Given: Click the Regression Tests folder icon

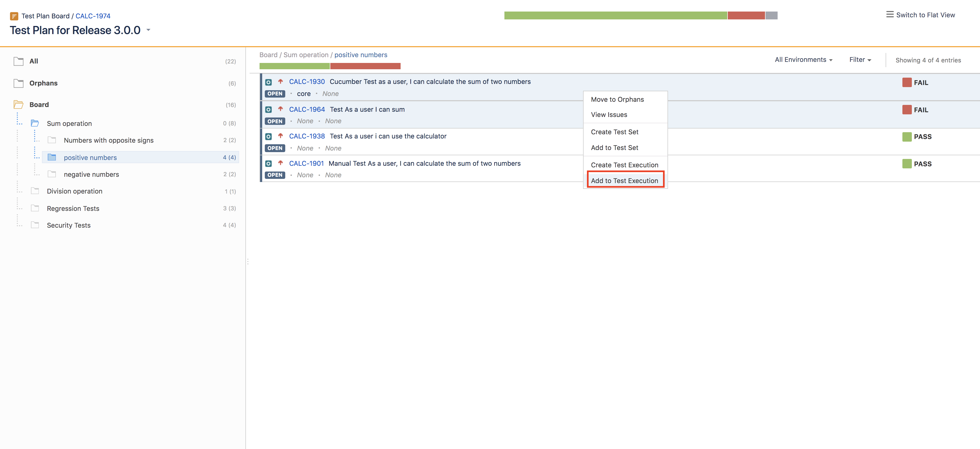Looking at the screenshot, I should [x=35, y=208].
